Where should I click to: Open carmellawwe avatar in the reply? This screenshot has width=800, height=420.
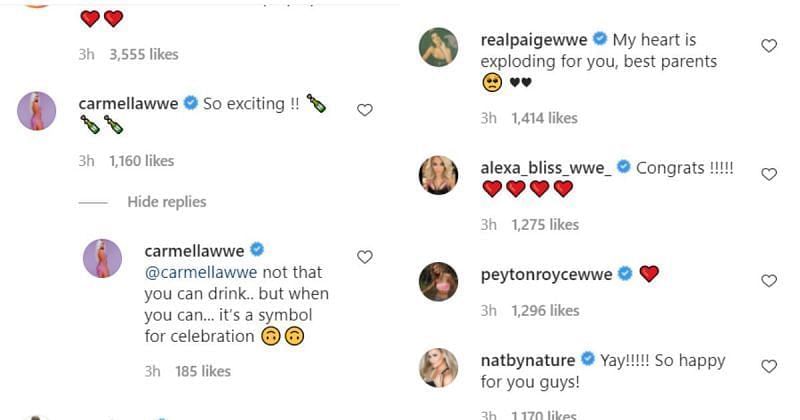[x=102, y=258]
